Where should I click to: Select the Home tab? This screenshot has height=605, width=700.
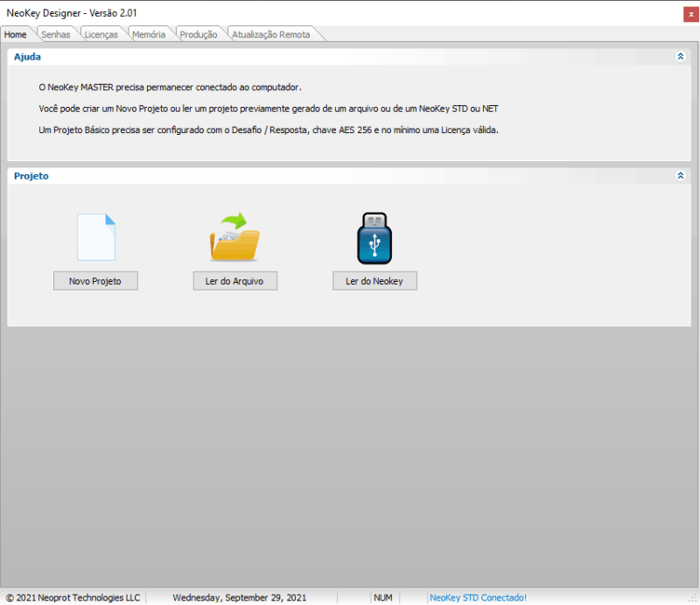tap(16, 34)
